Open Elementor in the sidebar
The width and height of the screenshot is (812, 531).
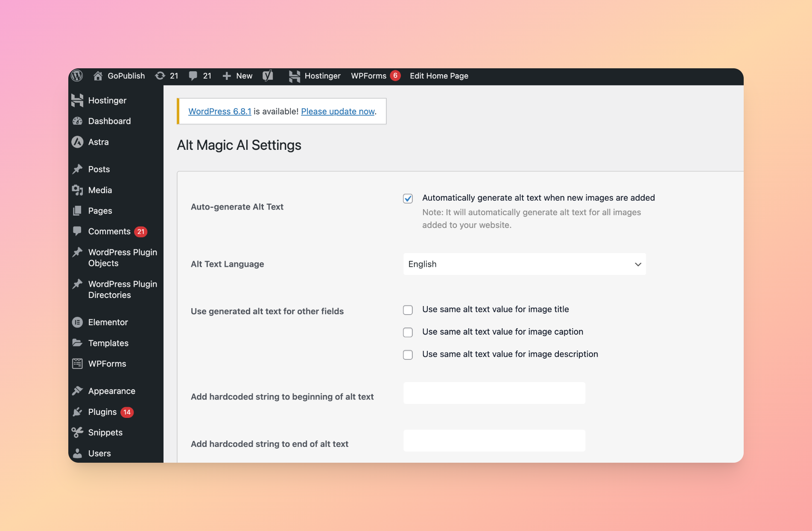point(116,322)
